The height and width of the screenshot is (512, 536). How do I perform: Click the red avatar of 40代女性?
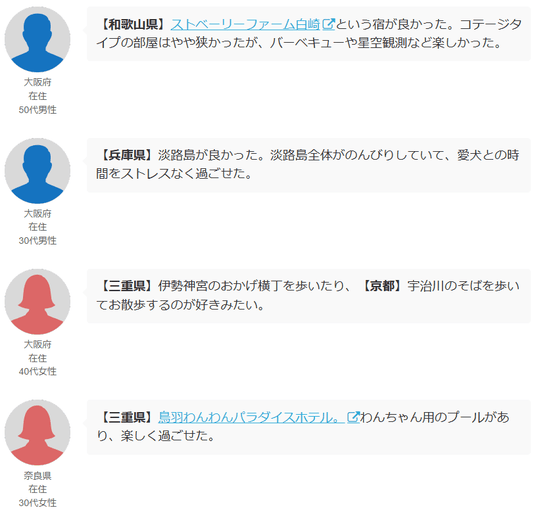37,301
